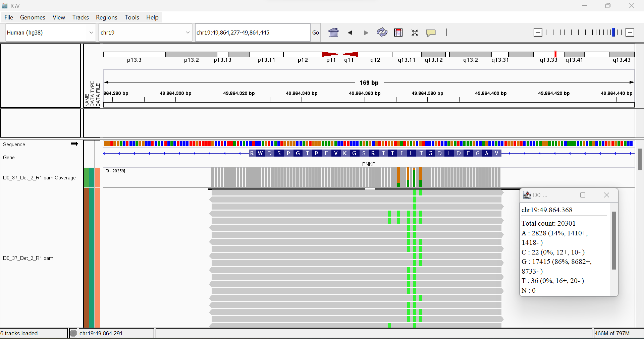
Task: Click the refresh tracks icon
Action: pos(382,33)
